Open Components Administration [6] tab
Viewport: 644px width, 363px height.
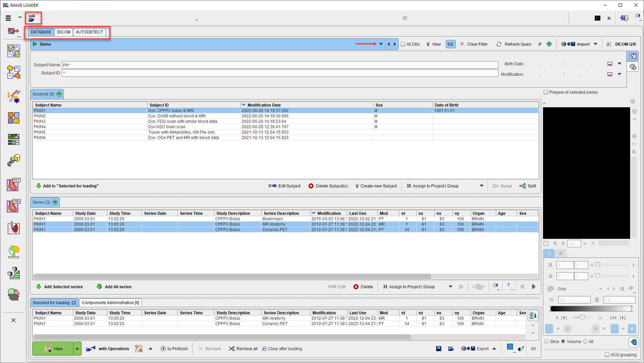point(110,302)
